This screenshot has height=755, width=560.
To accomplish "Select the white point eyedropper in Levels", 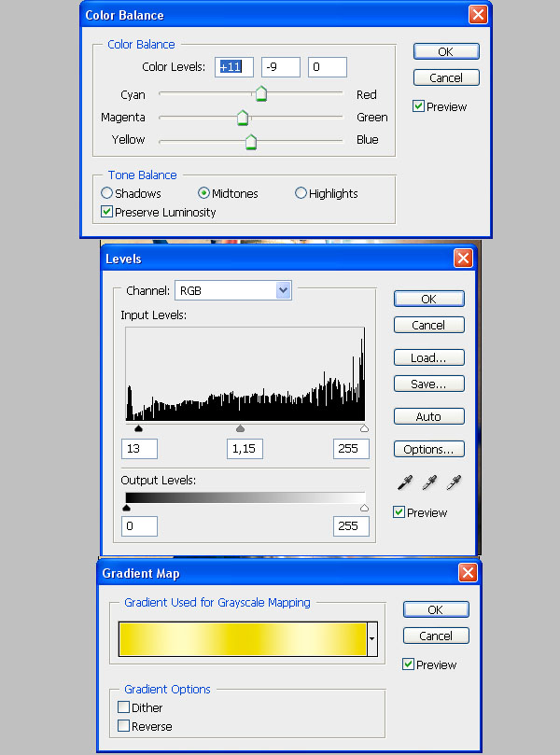I will [x=454, y=482].
